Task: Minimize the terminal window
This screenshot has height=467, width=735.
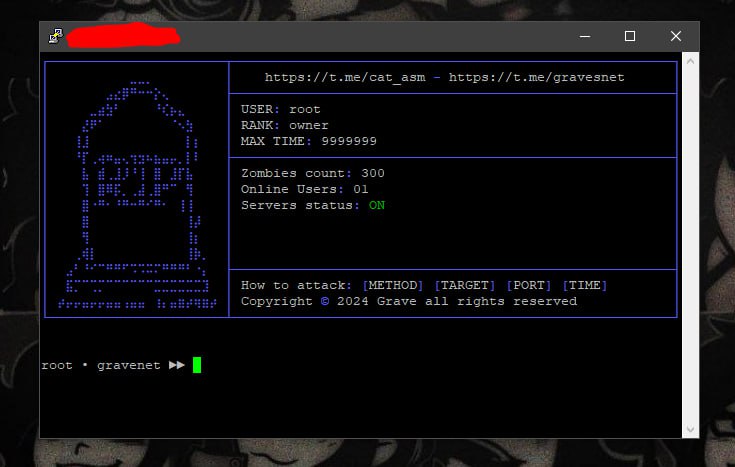Action: [584, 36]
